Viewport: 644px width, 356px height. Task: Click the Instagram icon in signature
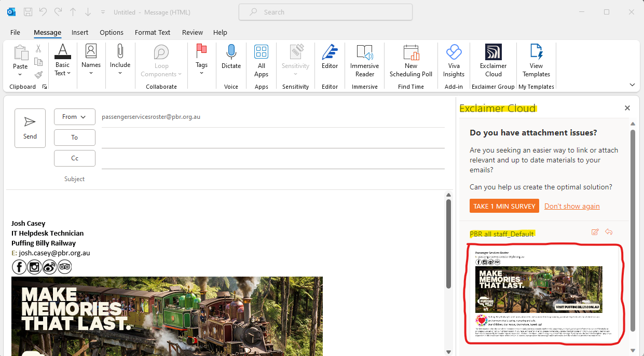tap(34, 267)
